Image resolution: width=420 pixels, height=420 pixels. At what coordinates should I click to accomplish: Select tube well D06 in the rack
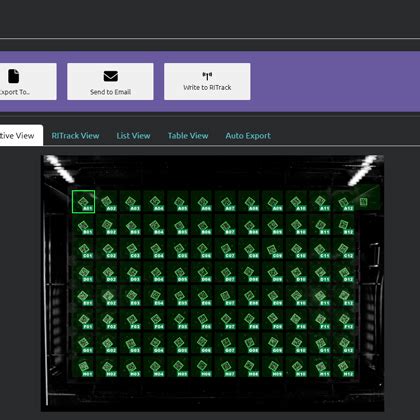(202, 273)
